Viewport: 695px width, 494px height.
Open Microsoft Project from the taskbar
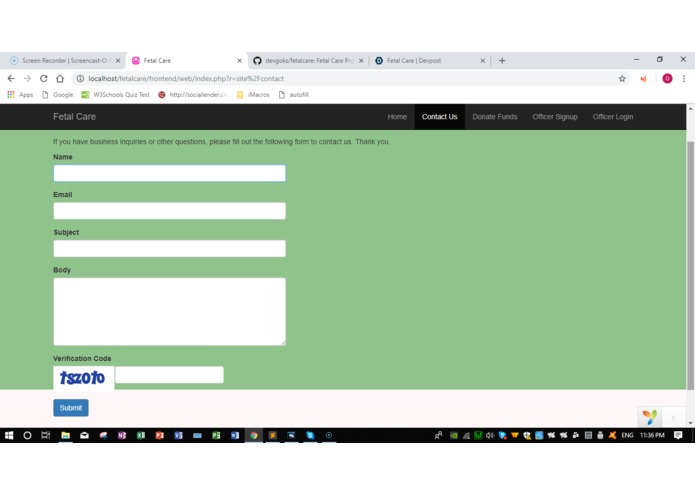point(216,435)
